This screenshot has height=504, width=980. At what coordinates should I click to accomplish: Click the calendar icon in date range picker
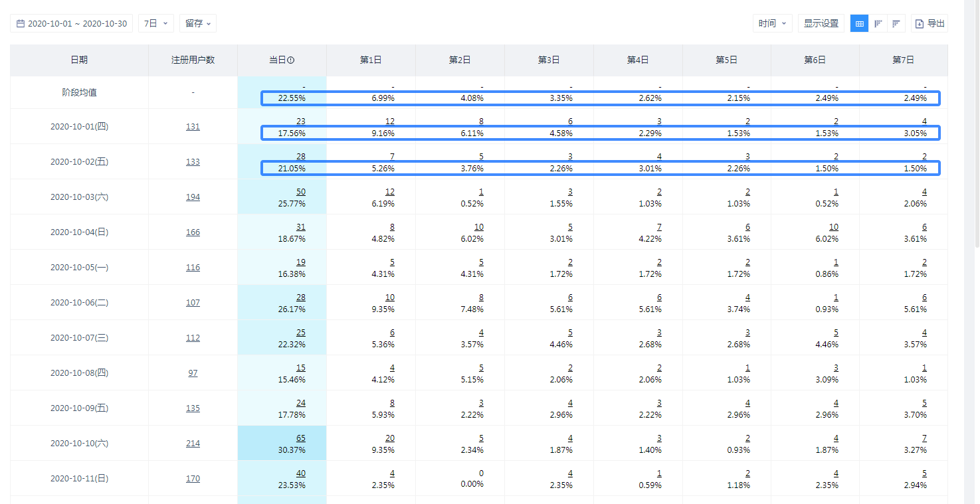21,24
